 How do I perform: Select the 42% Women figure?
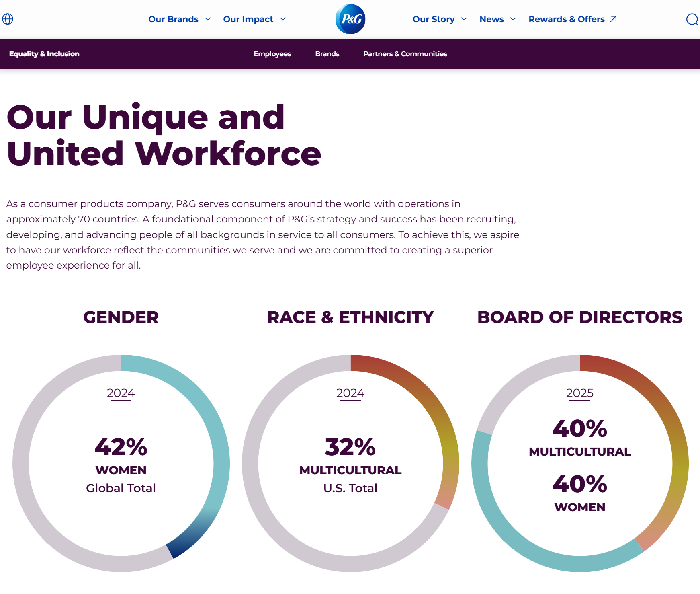click(x=121, y=446)
